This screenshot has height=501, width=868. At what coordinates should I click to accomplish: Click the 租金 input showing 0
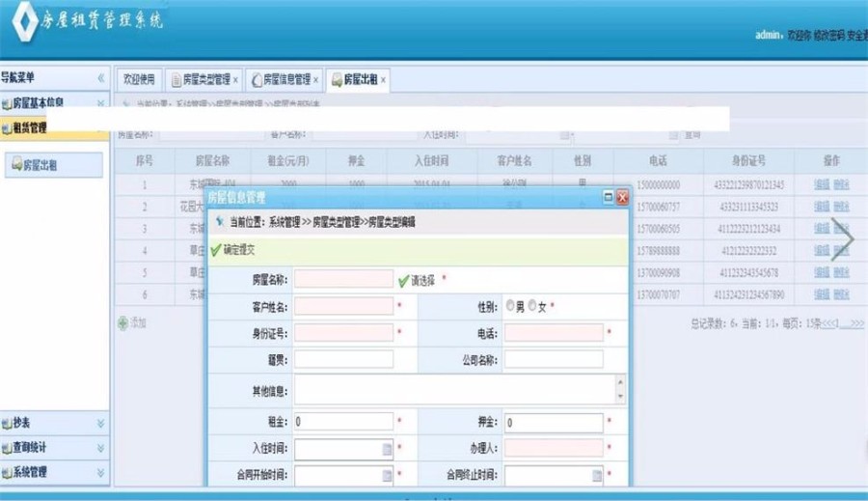tap(343, 422)
